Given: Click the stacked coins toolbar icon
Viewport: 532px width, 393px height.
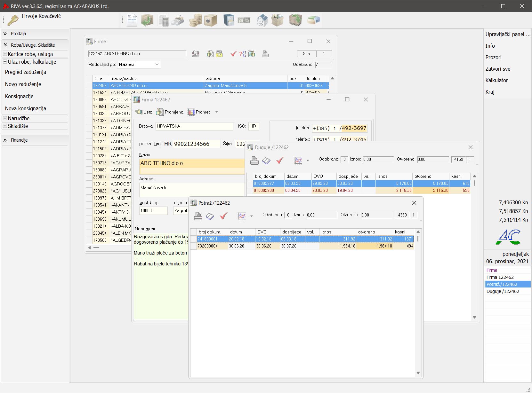Looking at the screenshot, I should (x=195, y=20).
